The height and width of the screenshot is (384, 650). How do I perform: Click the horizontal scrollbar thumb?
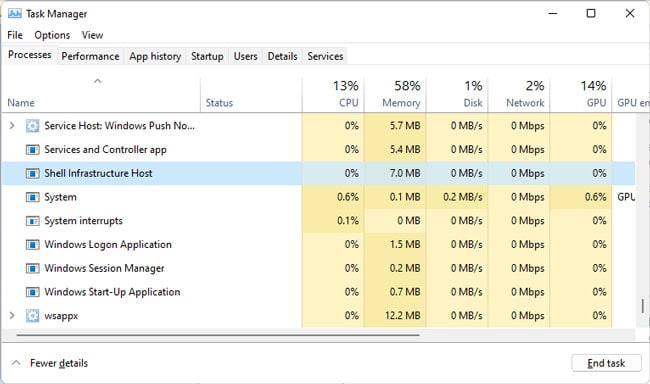click(x=218, y=334)
